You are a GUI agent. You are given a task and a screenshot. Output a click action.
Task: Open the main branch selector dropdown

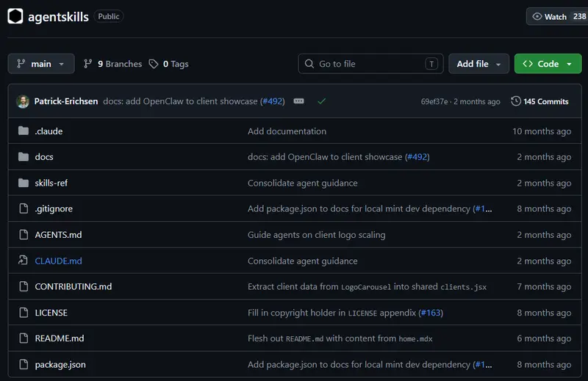point(41,64)
